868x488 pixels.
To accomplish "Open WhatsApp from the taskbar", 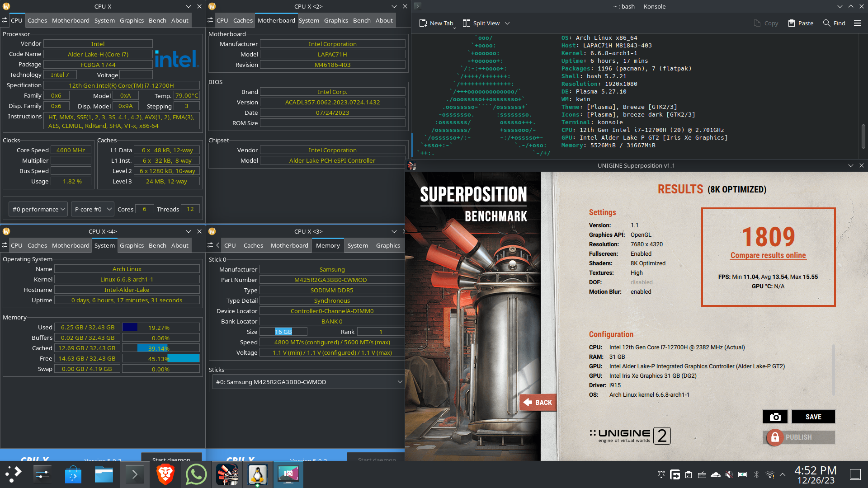I will pyautogui.click(x=196, y=474).
